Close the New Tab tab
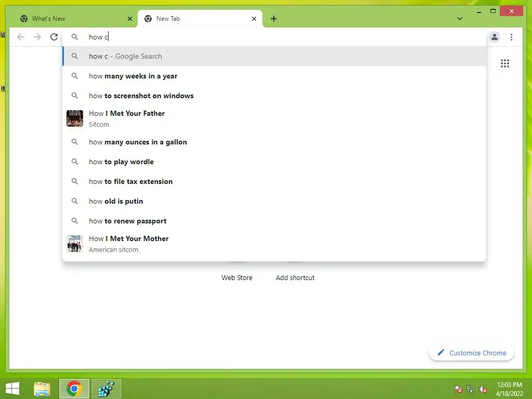532x399 pixels. 254,19
